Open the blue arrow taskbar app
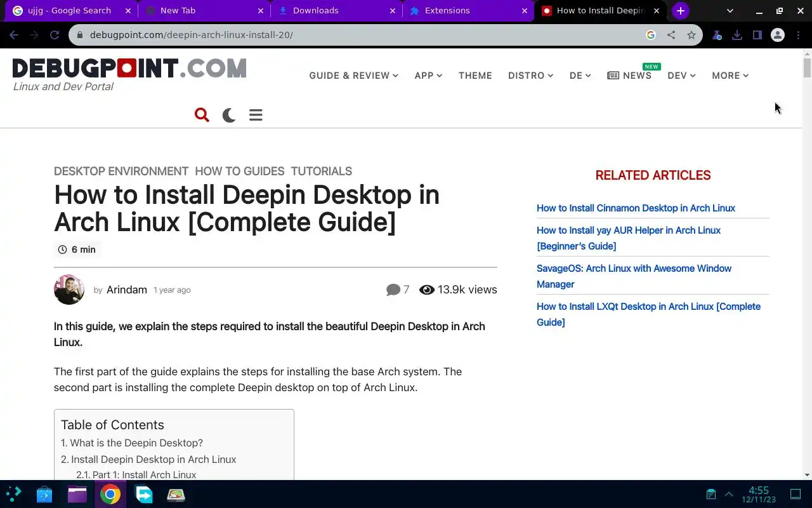Screen dimensions: 812x508 click(144, 494)
